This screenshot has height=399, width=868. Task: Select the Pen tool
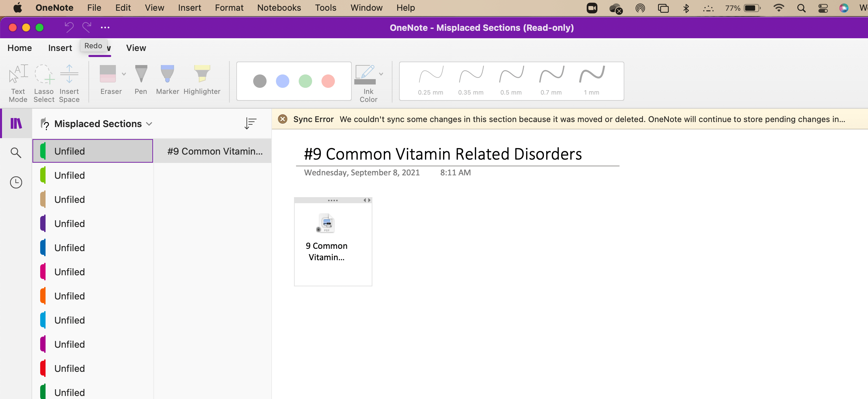pos(141,79)
